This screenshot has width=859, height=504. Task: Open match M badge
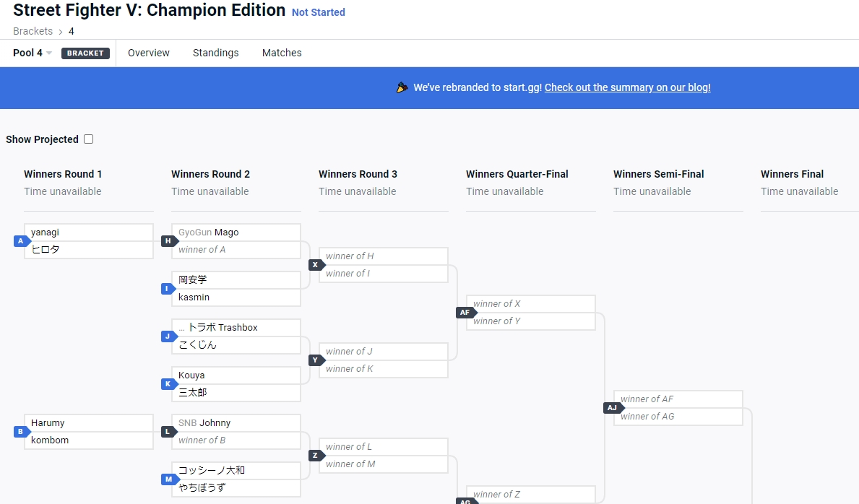169,479
